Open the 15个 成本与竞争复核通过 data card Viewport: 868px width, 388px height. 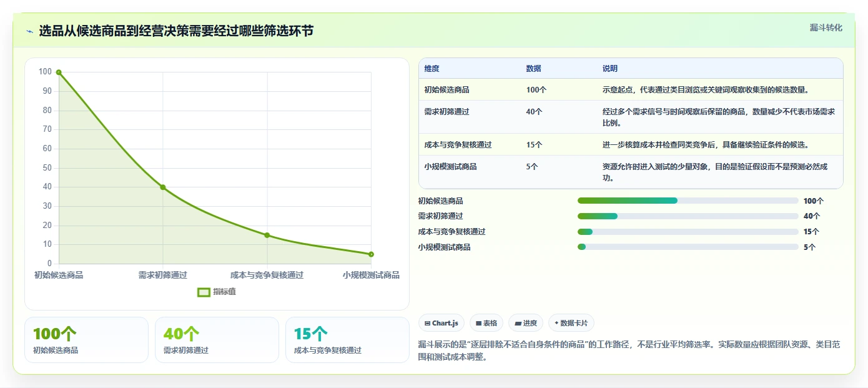pyautogui.click(x=347, y=340)
